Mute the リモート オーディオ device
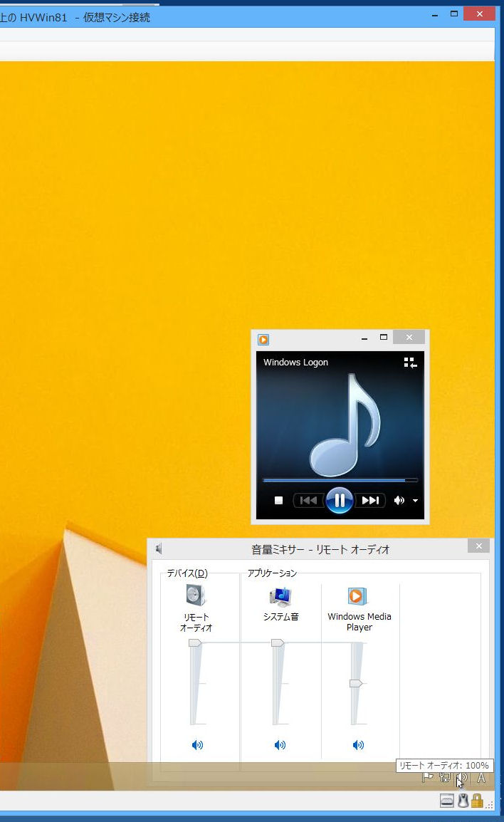The height and width of the screenshot is (822, 504). pos(197,745)
